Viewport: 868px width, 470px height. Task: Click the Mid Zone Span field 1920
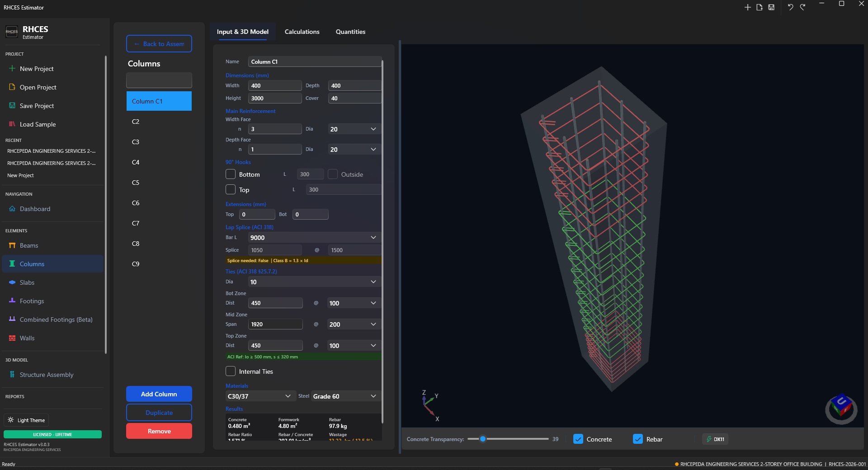click(275, 324)
